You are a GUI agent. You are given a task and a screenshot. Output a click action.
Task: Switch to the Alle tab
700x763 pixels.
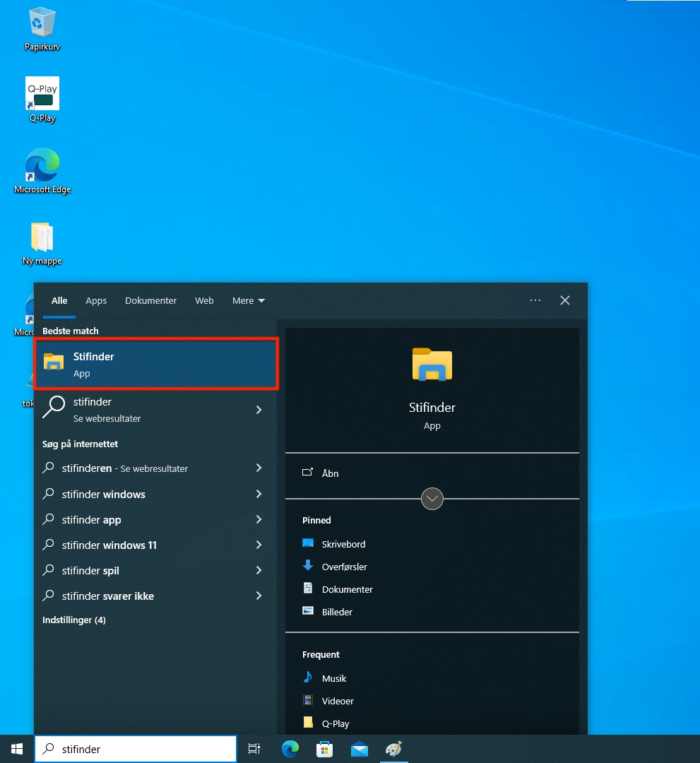coord(59,301)
